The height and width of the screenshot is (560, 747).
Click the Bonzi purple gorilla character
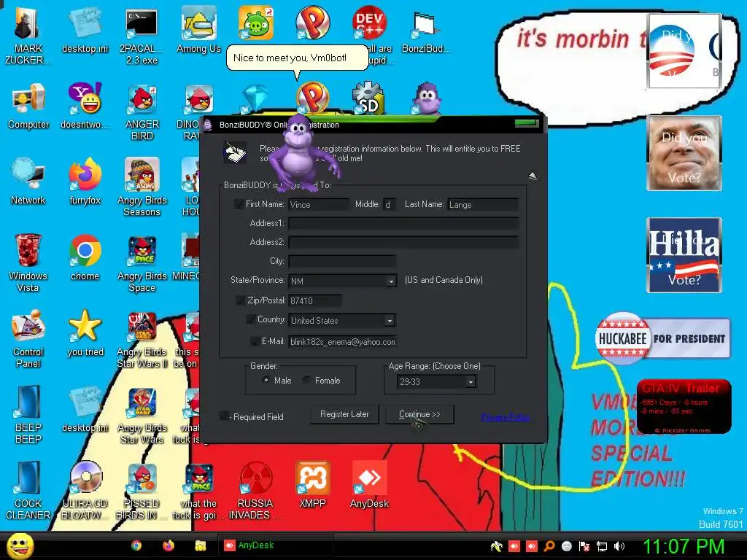click(x=303, y=153)
